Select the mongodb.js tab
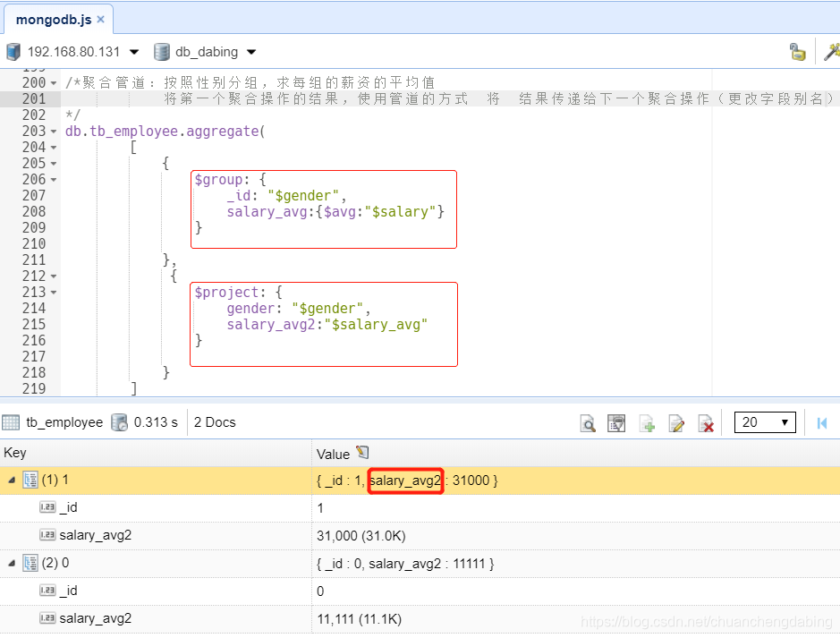 (58, 20)
